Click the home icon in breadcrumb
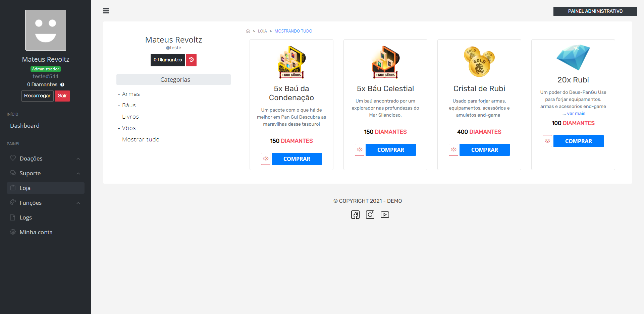The image size is (644, 314). pyautogui.click(x=248, y=31)
